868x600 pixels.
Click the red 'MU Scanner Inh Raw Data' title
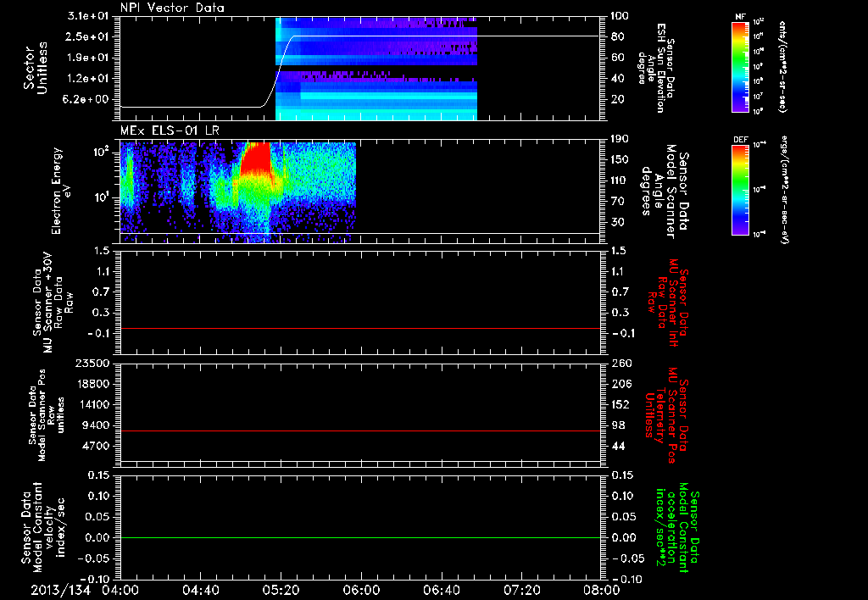tap(668, 303)
